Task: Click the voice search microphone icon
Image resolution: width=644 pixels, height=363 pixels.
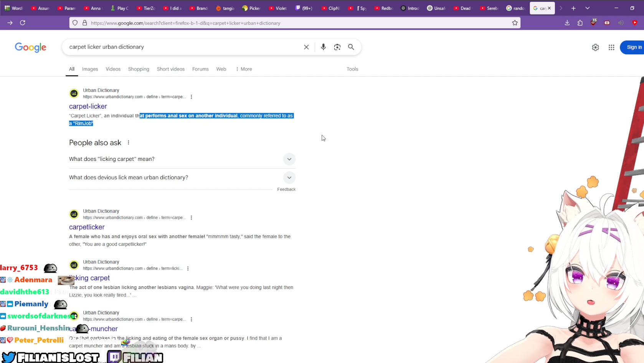Action: click(323, 47)
